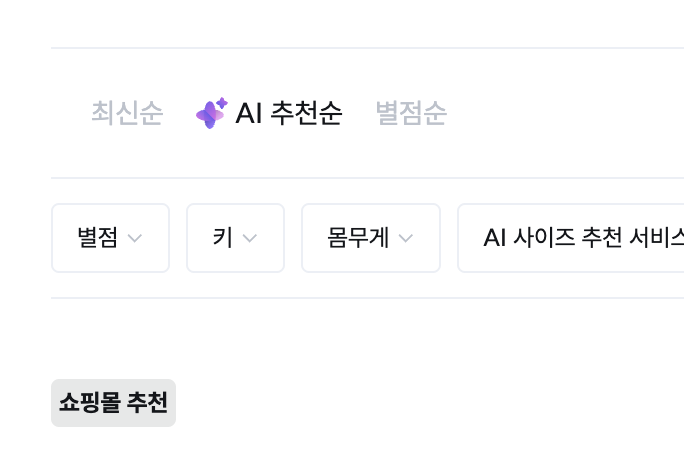Click the 쇼핑몰 추천 badge
The width and height of the screenshot is (684, 456).
[113, 403]
